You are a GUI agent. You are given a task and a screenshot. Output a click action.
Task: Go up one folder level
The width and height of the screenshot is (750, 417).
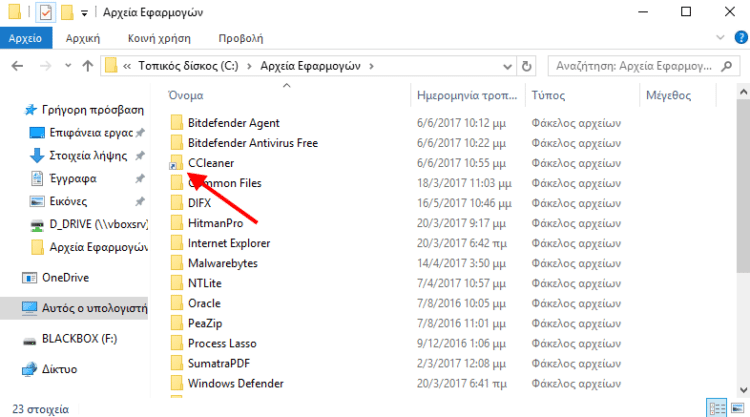pos(87,66)
